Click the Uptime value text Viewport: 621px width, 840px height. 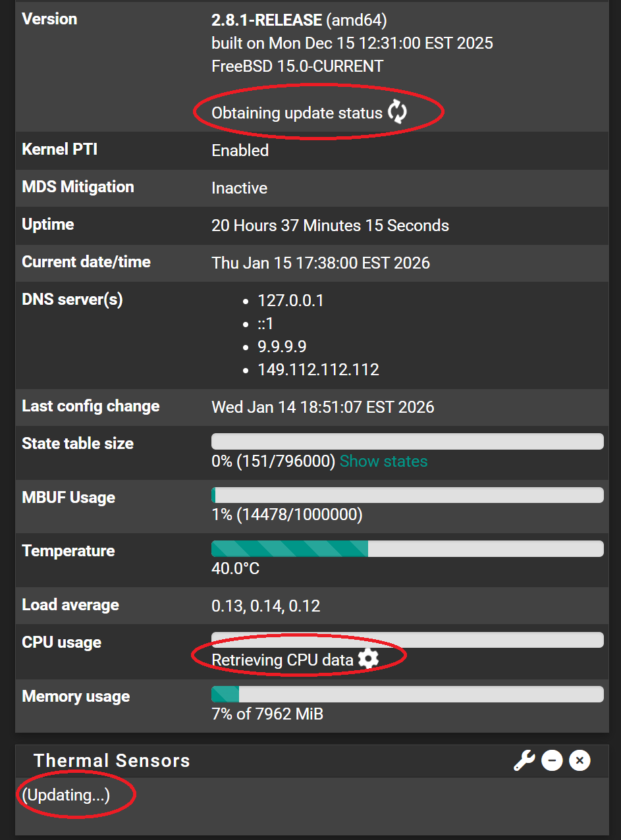click(x=330, y=226)
